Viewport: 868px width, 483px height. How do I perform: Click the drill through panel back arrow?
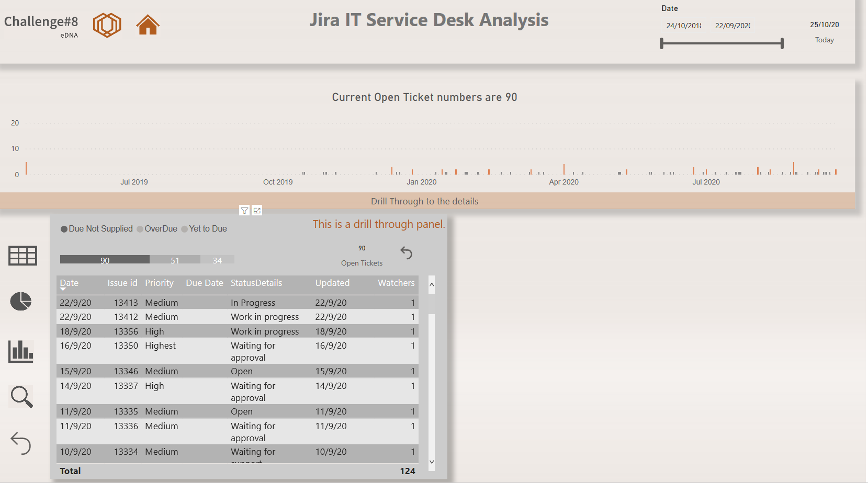407,253
